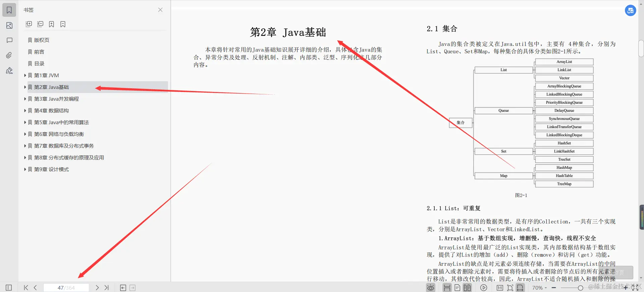The width and height of the screenshot is (644, 292).
Task: Click the collapse all bookmarks icon
Action: click(40, 24)
